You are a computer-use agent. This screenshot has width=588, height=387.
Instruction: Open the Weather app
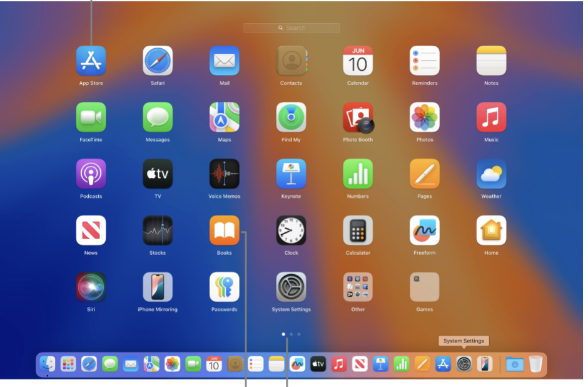(x=491, y=174)
